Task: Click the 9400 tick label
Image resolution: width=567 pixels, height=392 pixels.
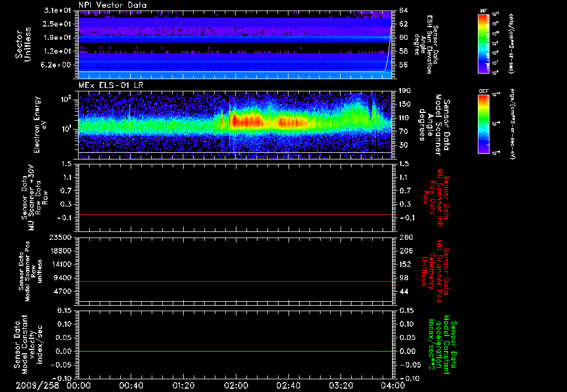Action: (62, 278)
